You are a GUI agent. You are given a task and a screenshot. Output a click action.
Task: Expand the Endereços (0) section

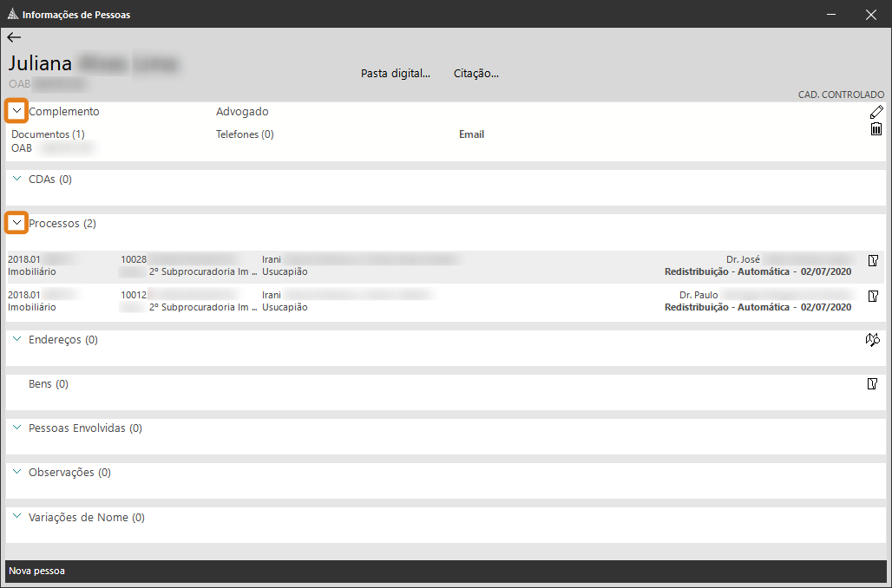coord(16,339)
